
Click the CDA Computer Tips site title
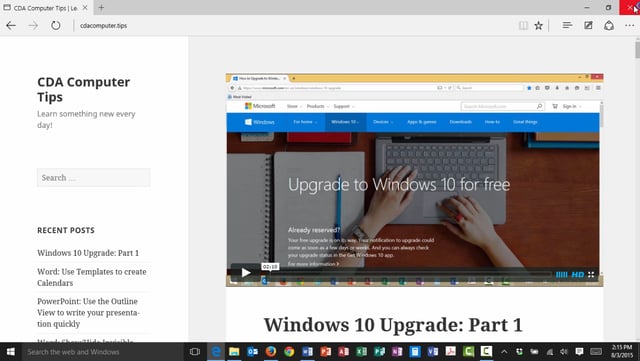tap(84, 89)
